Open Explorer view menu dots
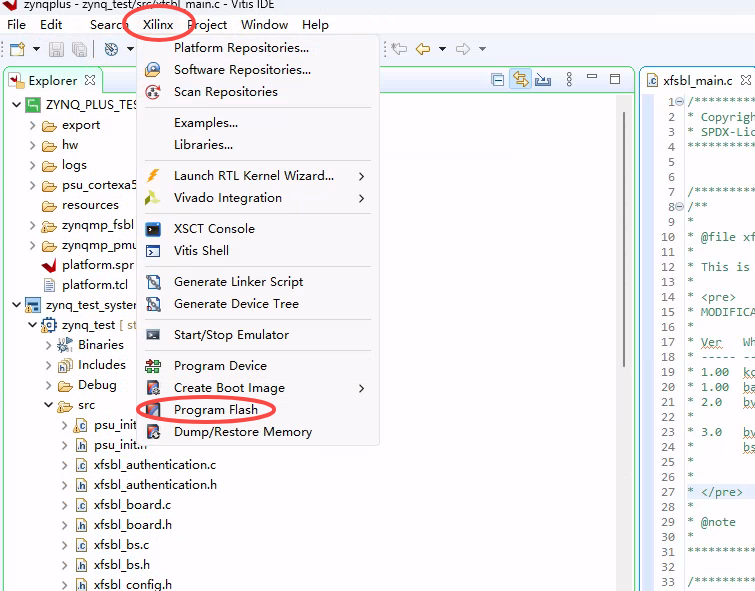 569,79
